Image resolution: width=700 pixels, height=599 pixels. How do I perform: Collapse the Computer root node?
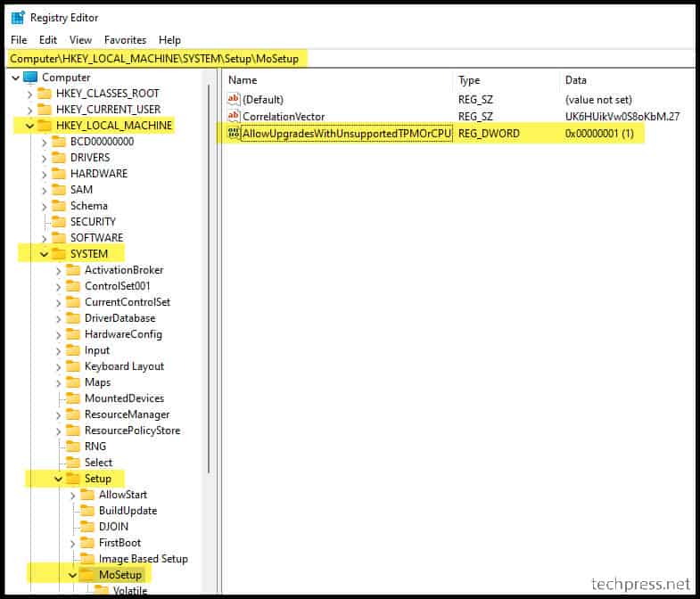pyautogui.click(x=16, y=78)
